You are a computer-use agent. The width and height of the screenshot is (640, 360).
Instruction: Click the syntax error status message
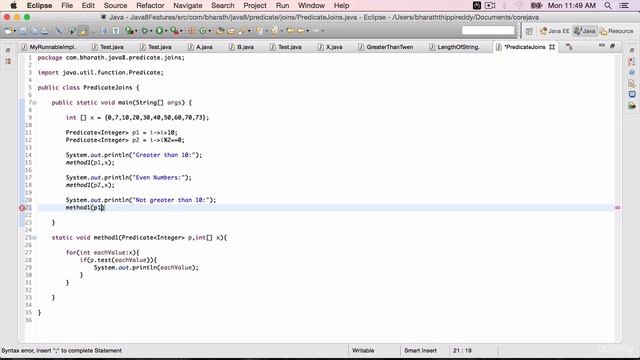(x=62, y=351)
